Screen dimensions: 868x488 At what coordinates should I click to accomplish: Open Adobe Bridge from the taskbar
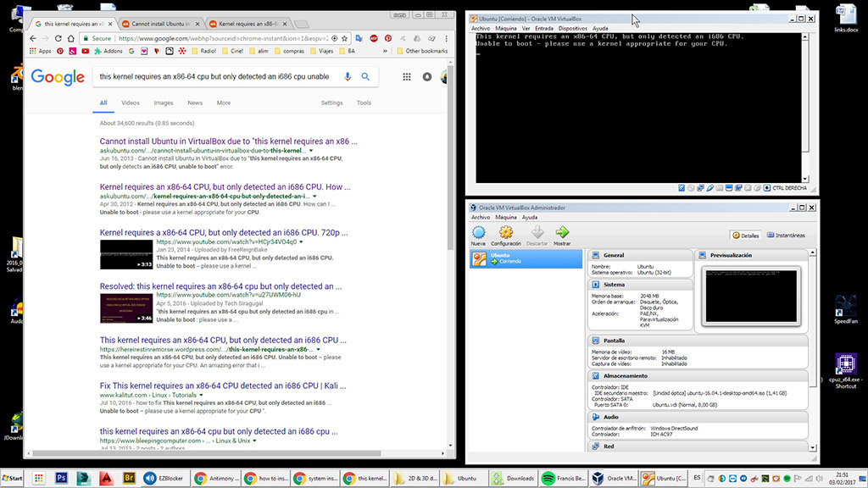129,478
